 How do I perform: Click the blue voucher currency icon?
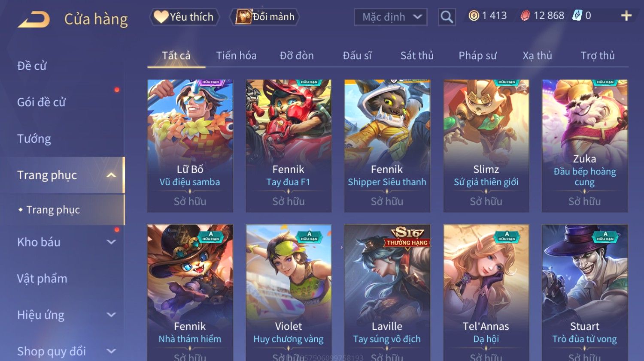(577, 16)
